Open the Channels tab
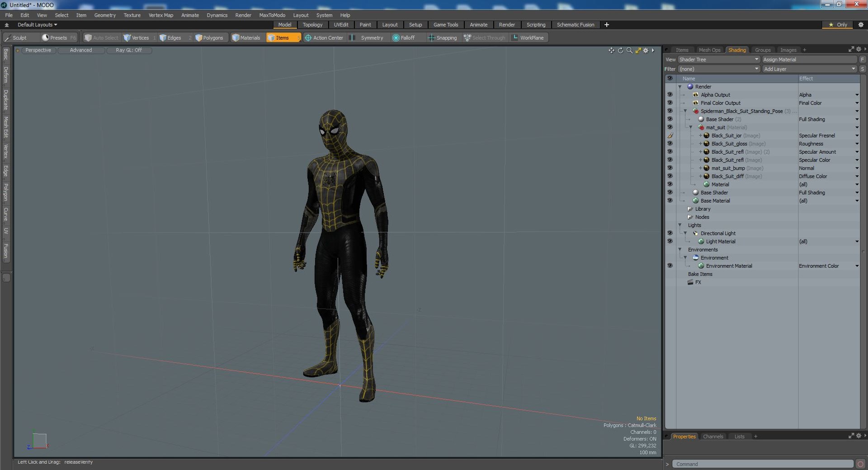This screenshot has height=470, width=868. point(713,437)
